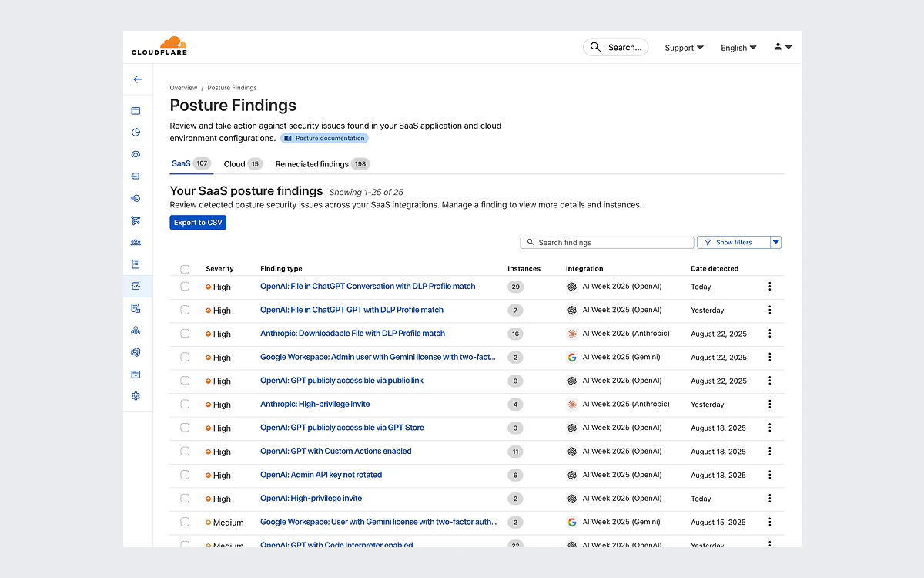The width and height of the screenshot is (924, 578).
Task: Open the Support dropdown
Action: pyautogui.click(x=684, y=48)
